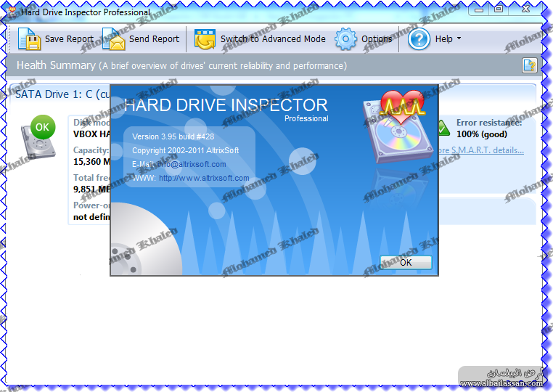Click the Save Report label
553x392 pixels.
click(x=69, y=38)
